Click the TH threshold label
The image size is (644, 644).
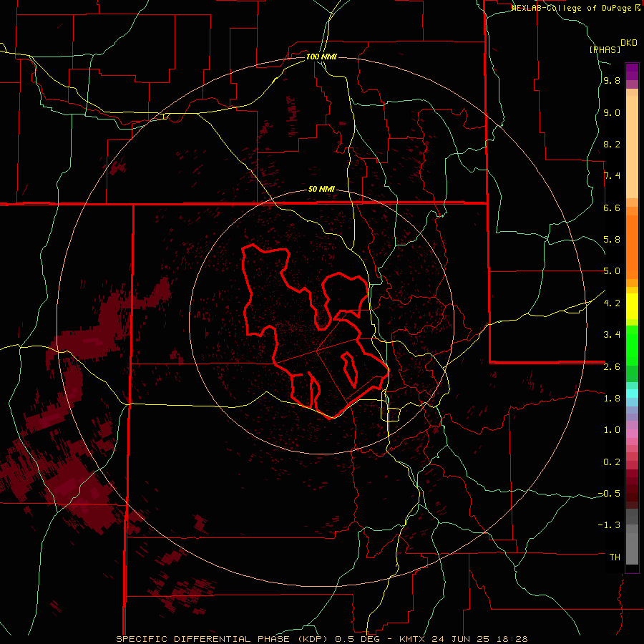(615, 557)
